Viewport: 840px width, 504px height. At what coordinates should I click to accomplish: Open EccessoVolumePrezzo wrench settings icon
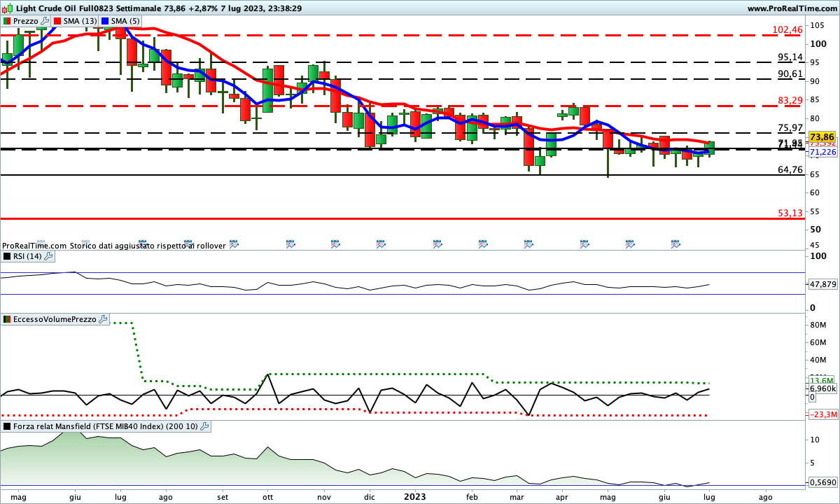pyautogui.click(x=103, y=319)
